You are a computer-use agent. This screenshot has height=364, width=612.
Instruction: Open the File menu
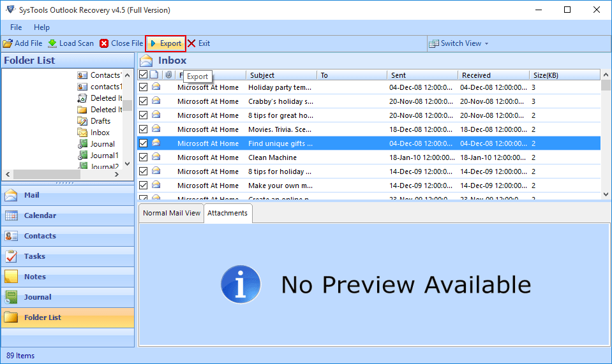pos(16,27)
